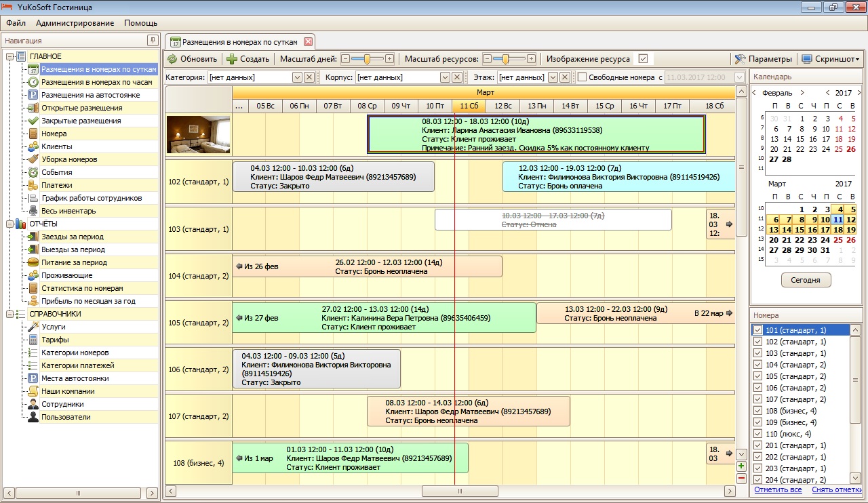Click the green Обновить refresh icon
The width and height of the screenshot is (868, 503).
pyautogui.click(x=172, y=59)
